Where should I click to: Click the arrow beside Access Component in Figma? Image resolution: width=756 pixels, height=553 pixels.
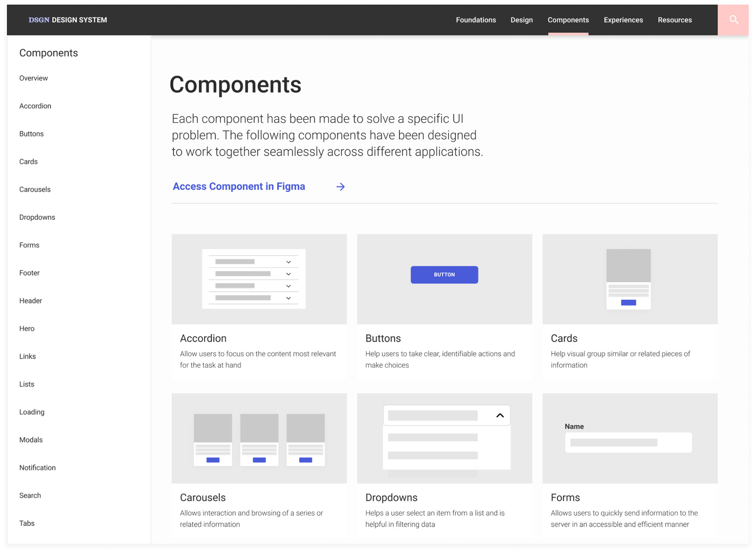pyautogui.click(x=341, y=187)
